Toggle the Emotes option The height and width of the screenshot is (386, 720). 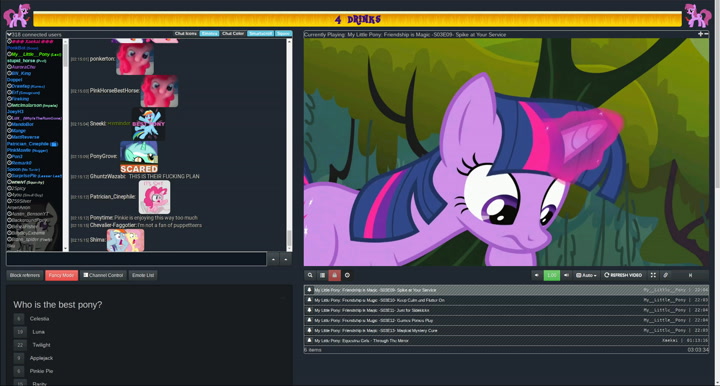[x=209, y=34]
